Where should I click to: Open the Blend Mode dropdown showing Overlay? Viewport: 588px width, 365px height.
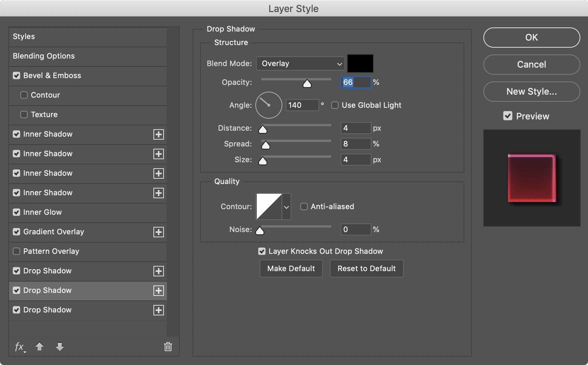[301, 63]
